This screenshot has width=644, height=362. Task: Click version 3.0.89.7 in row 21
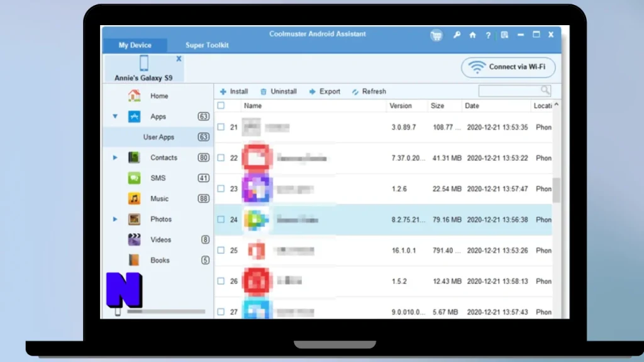(x=403, y=127)
